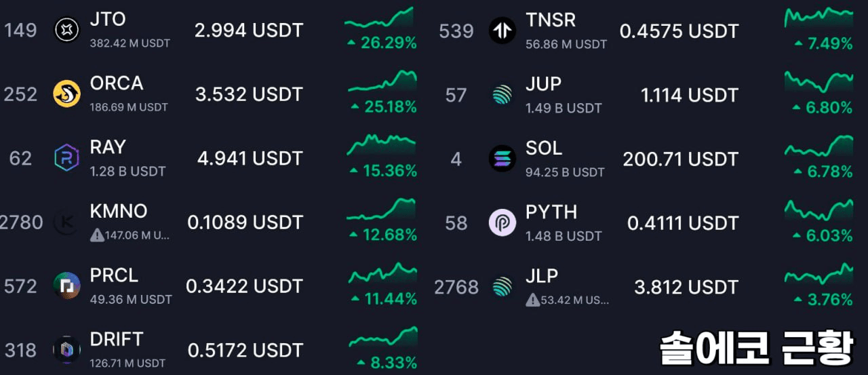
Task: Click the JTO token logo icon
Action: tap(66, 31)
